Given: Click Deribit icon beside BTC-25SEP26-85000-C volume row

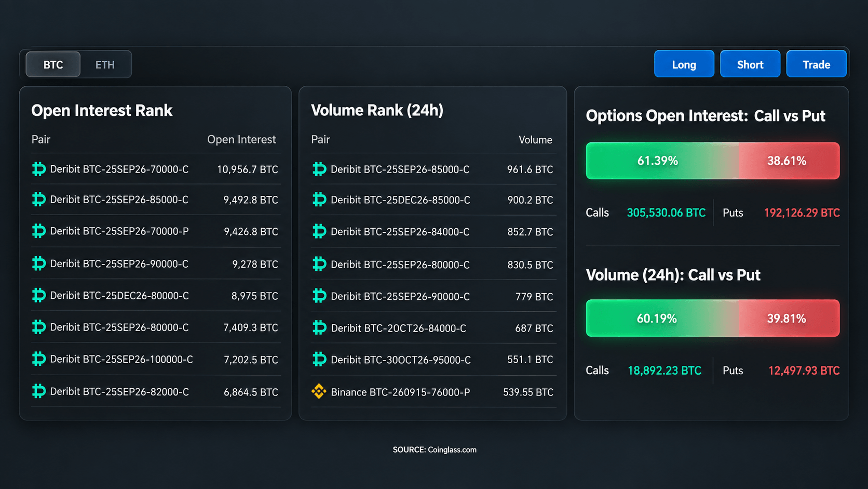Looking at the screenshot, I should click(319, 169).
